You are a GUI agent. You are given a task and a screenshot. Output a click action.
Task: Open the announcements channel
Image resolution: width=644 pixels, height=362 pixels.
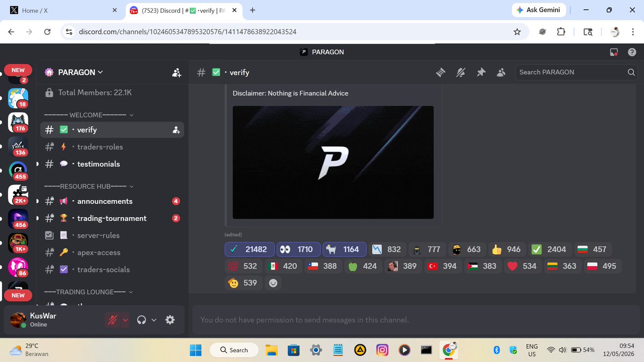(x=112, y=201)
